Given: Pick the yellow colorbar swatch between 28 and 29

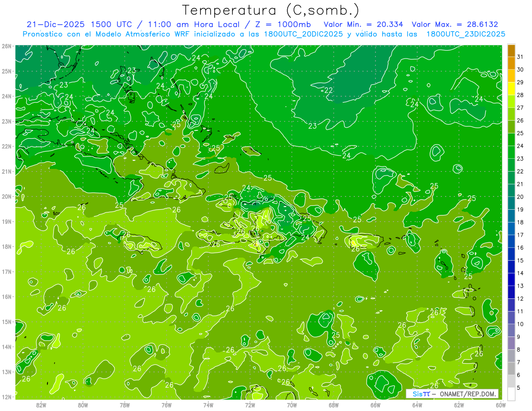Looking at the screenshot, I should [511, 89].
